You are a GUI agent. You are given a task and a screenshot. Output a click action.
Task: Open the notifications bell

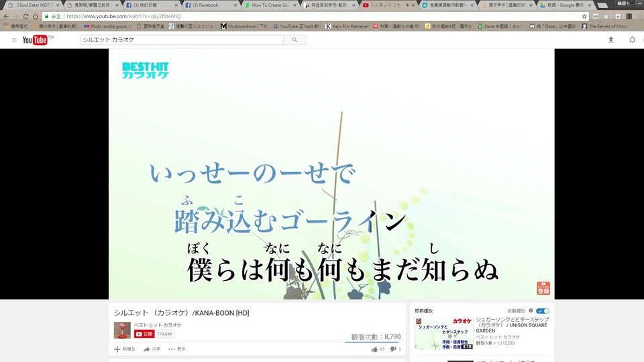[x=632, y=40]
